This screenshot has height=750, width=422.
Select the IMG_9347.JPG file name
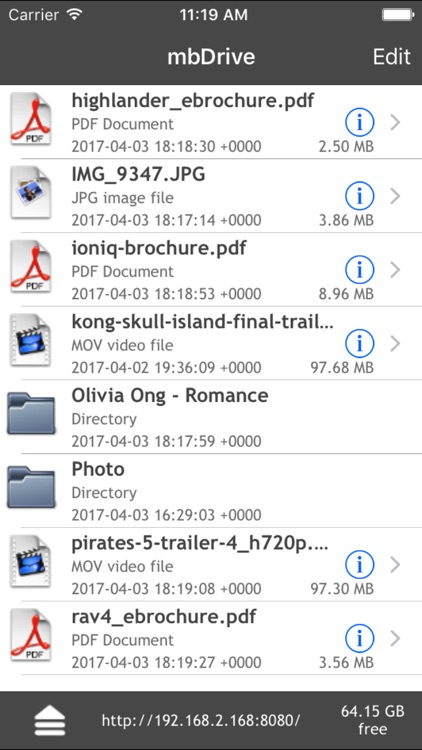point(138,175)
